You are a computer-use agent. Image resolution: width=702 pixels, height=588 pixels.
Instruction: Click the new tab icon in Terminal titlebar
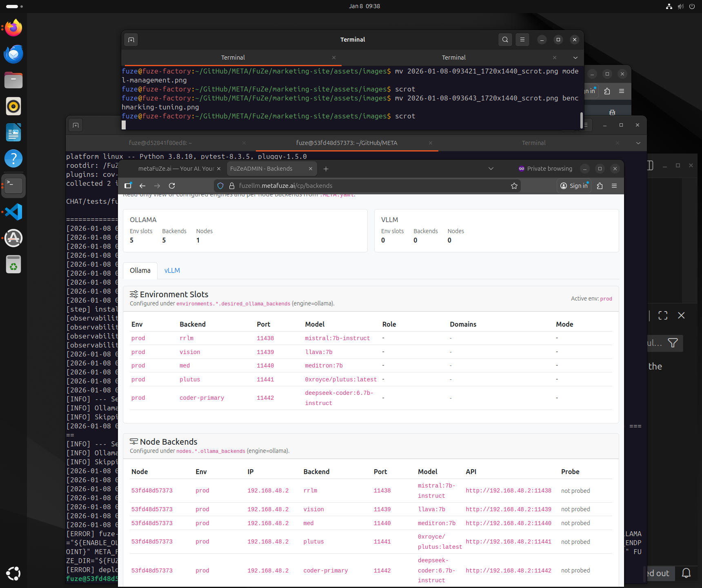click(131, 40)
